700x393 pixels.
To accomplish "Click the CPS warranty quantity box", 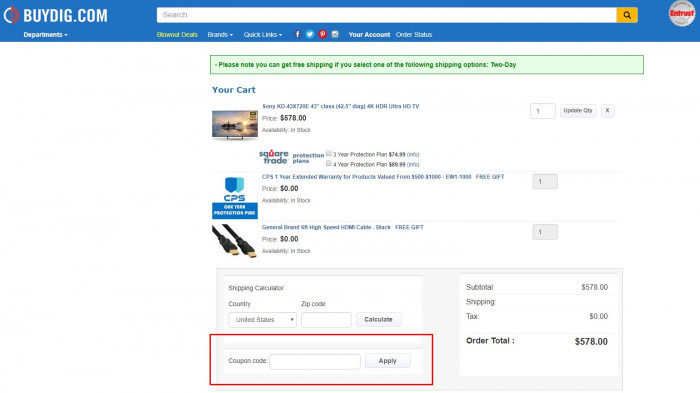I will (545, 181).
